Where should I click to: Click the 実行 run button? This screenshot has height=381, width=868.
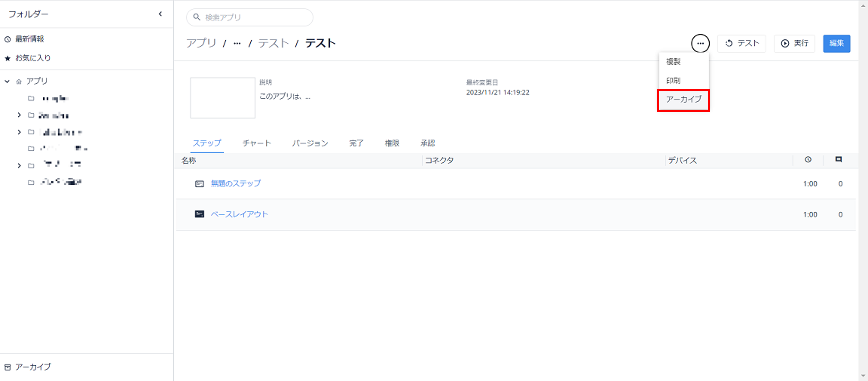point(794,44)
